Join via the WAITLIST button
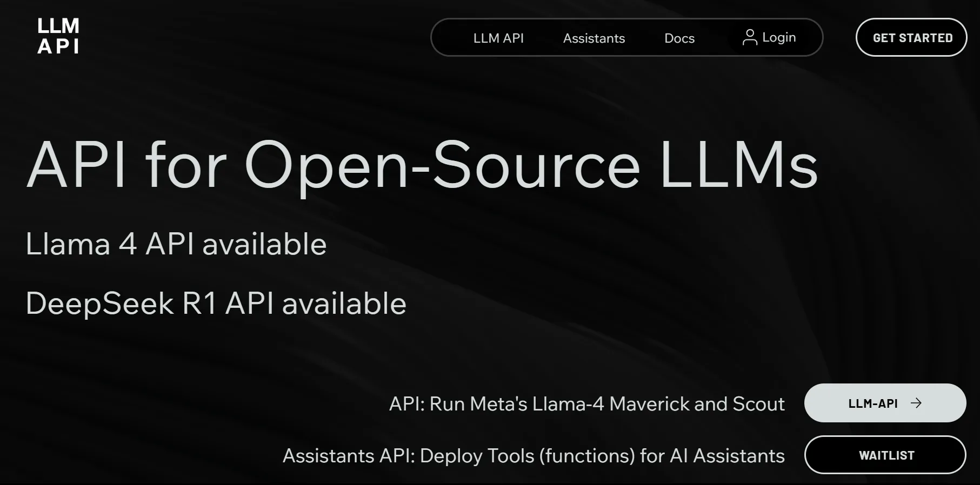The width and height of the screenshot is (980, 485). [885, 455]
